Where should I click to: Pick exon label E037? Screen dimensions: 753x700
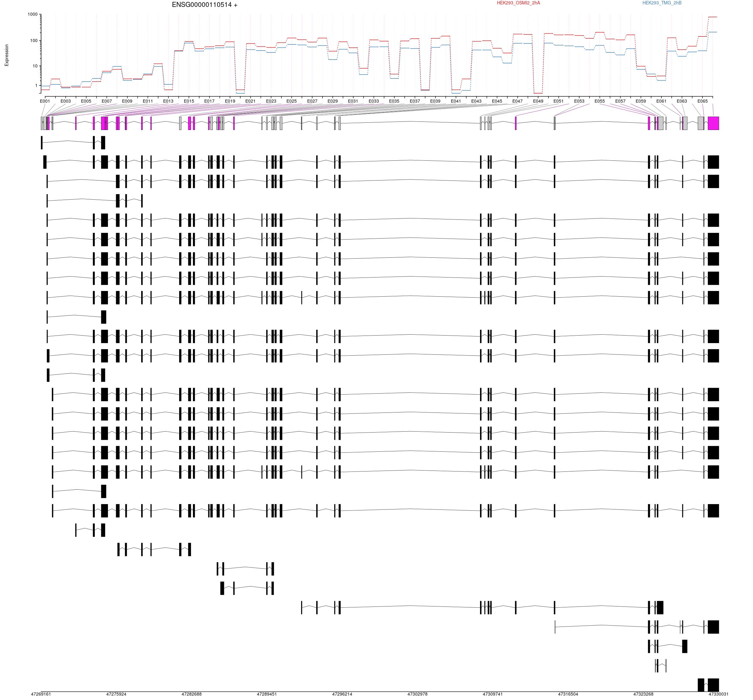coord(414,101)
